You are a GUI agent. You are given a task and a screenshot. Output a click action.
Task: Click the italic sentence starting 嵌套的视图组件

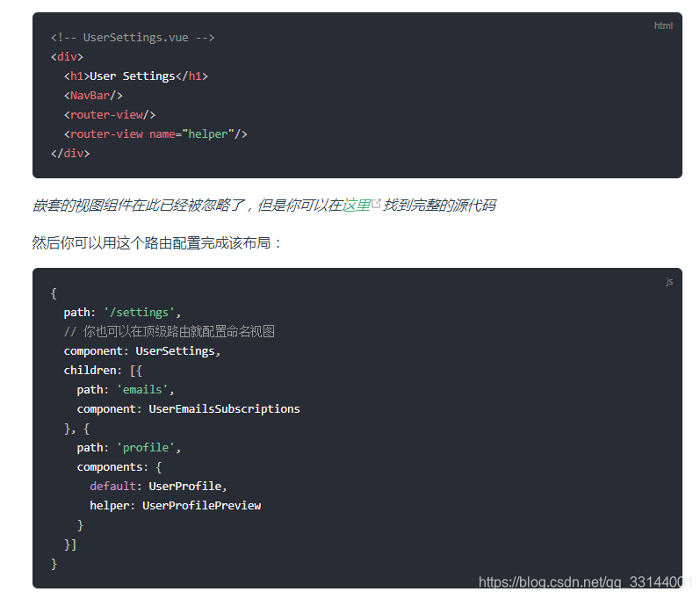click(263, 205)
